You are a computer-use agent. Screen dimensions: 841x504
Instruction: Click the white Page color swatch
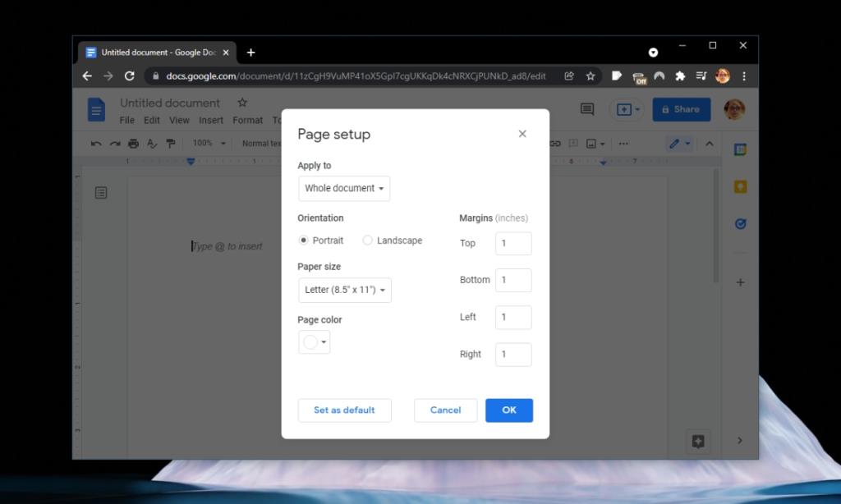(308, 343)
